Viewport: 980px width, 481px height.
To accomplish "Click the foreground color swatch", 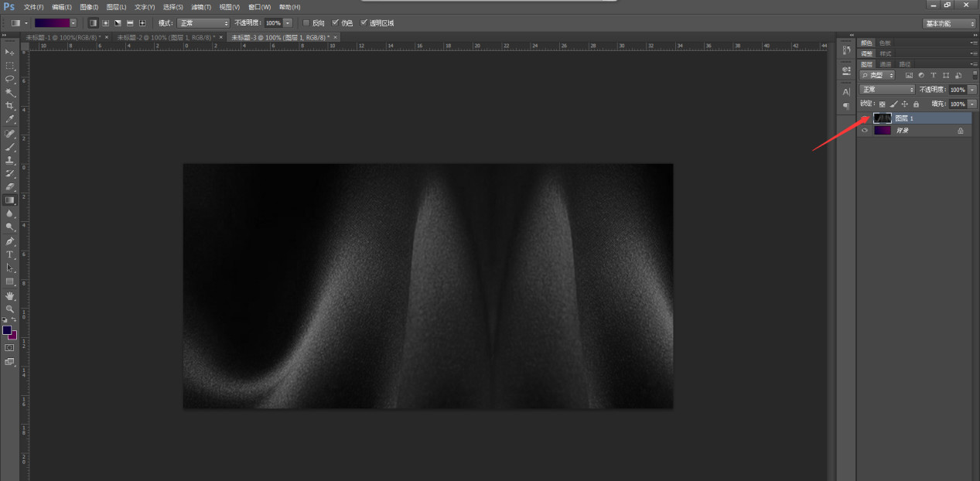I will pos(7,330).
